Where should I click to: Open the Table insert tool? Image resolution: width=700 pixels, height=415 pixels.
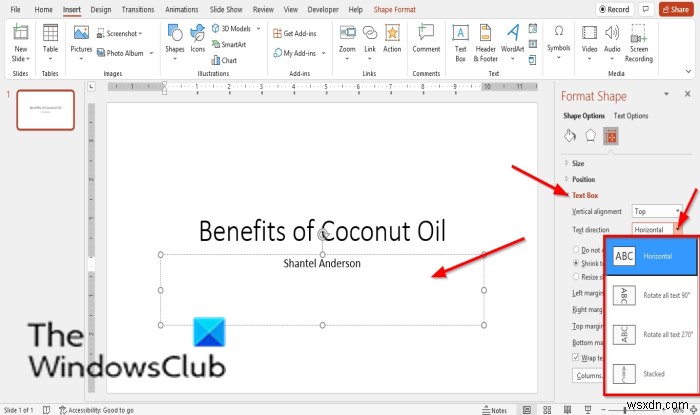(50, 43)
